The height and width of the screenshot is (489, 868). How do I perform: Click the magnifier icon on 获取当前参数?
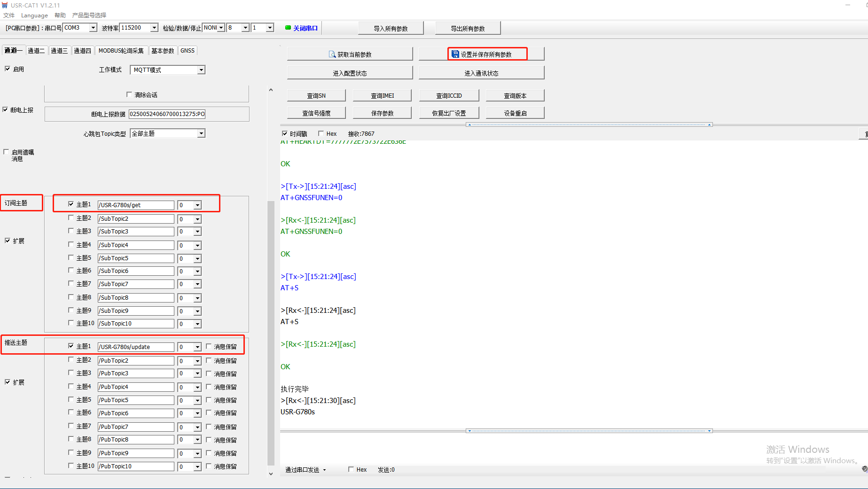332,54
